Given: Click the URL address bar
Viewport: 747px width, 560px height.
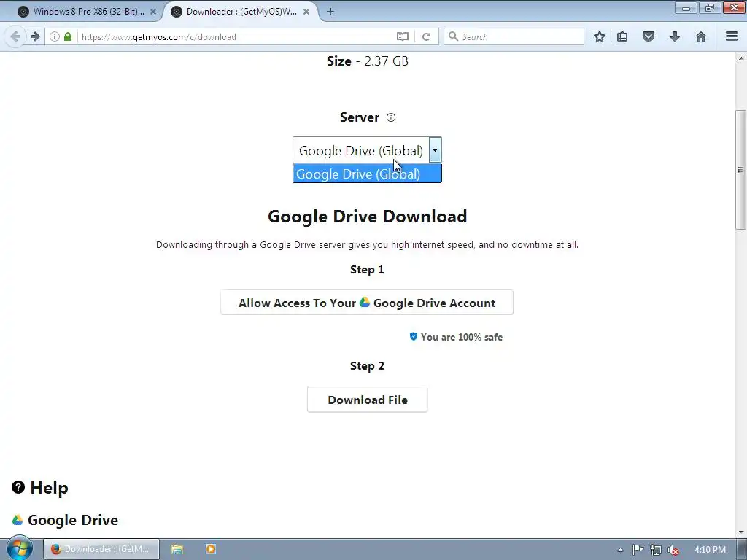Looking at the screenshot, I should (x=236, y=36).
